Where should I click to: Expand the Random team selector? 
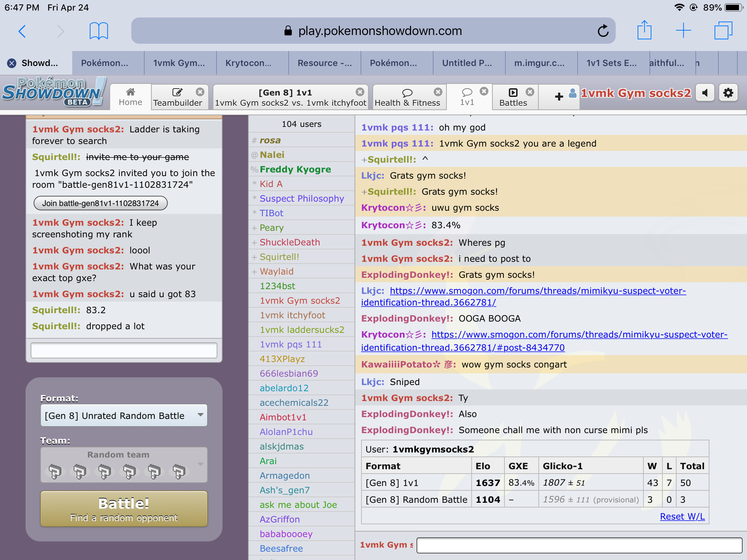[124, 465]
